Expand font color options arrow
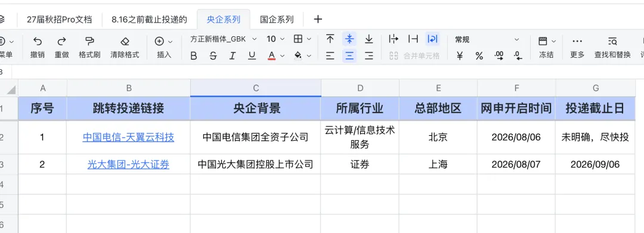This screenshot has width=644, height=233. pos(282,56)
